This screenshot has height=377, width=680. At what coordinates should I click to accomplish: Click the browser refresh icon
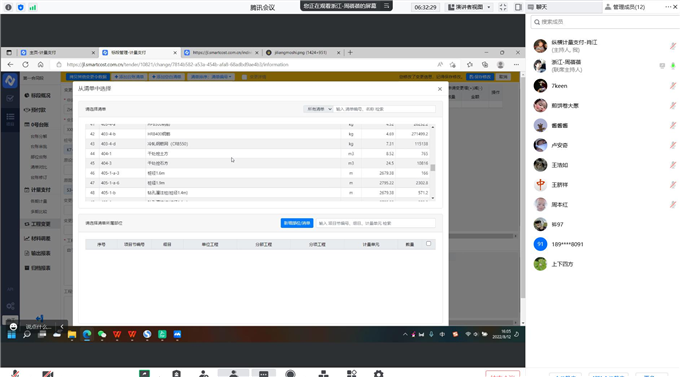pos(26,65)
